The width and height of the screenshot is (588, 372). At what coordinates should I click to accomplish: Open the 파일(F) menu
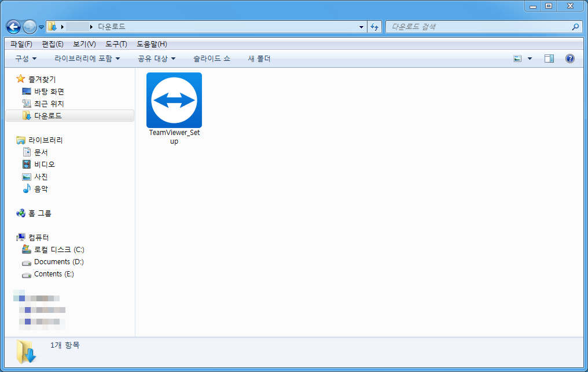tap(21, 44)
